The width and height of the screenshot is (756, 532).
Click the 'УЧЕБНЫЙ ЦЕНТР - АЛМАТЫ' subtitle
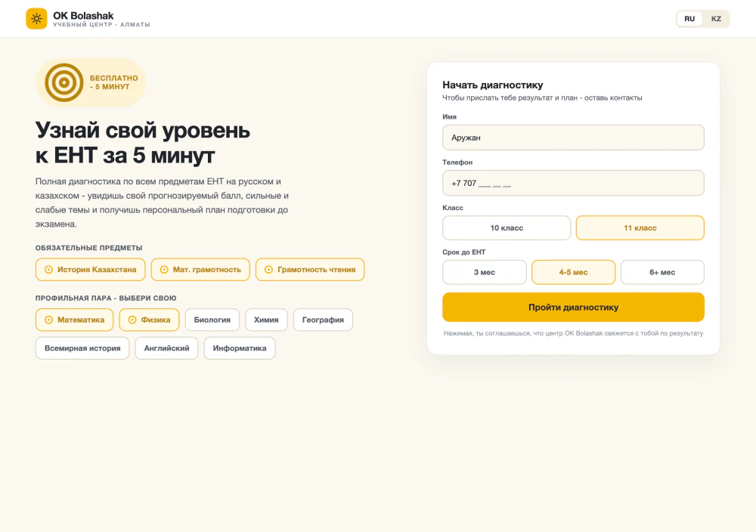102,25
